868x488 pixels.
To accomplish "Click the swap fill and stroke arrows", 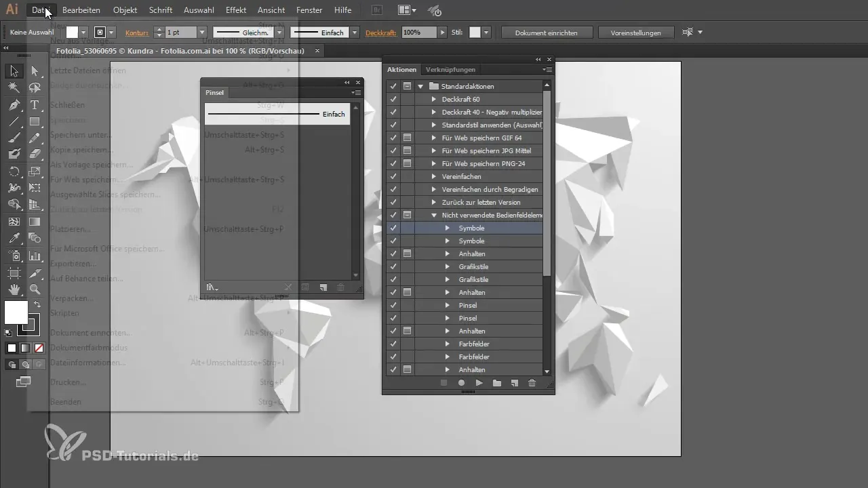I will (37, 304).
